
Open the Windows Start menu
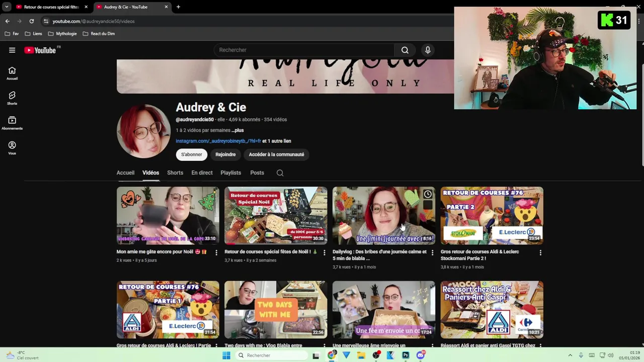[226, 355]
